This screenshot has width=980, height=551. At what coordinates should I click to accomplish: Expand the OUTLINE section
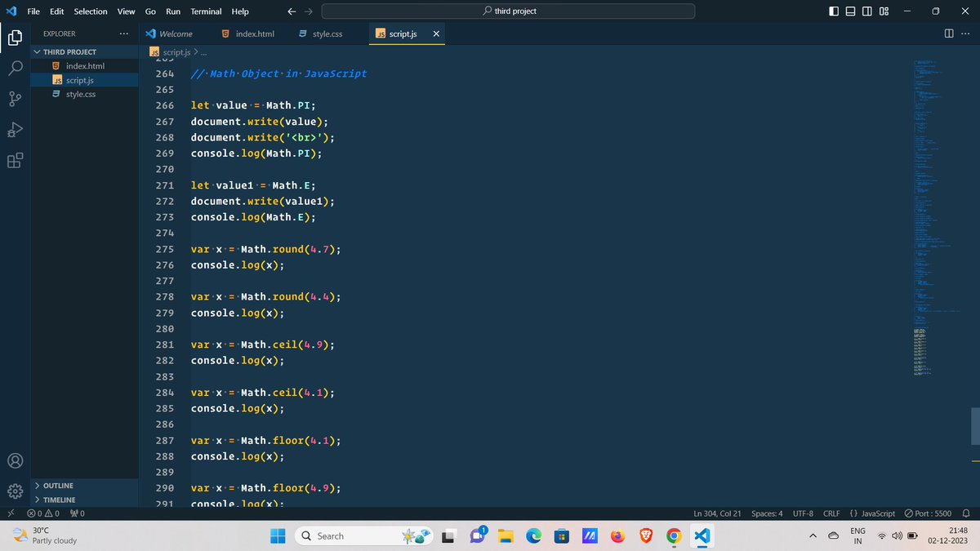click(86, 486)
